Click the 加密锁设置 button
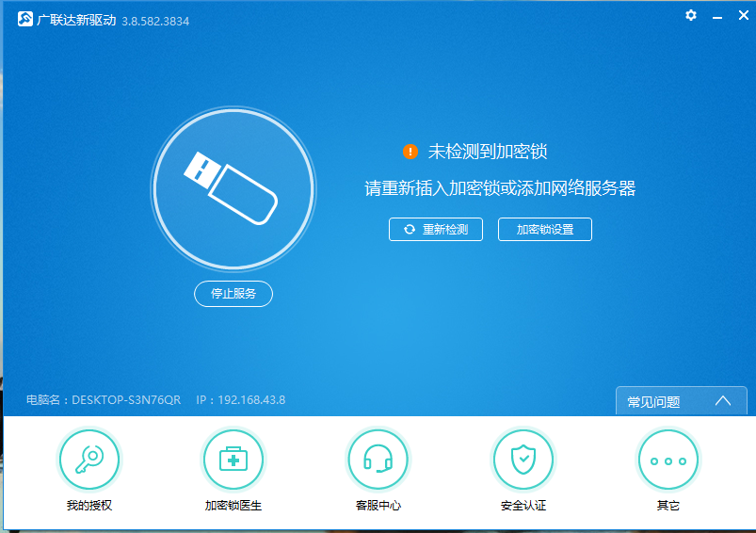The image size is (756, 533). click(x=545, y=229)
